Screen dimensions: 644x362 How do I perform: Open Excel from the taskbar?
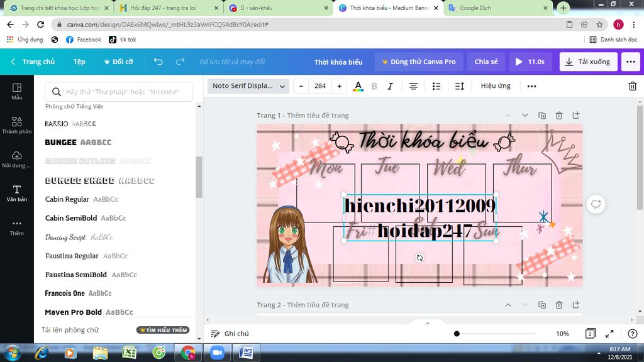(130, 353)
